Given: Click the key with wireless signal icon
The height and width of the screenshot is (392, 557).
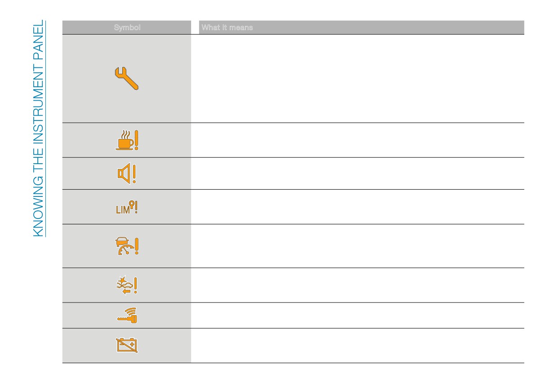Looking at the screenshot, I should 127,315.
